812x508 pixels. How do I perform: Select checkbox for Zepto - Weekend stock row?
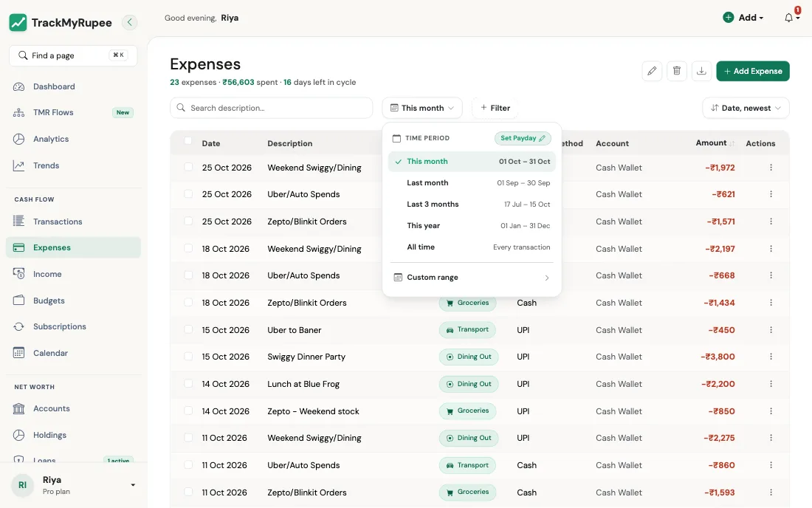[188, 411]
